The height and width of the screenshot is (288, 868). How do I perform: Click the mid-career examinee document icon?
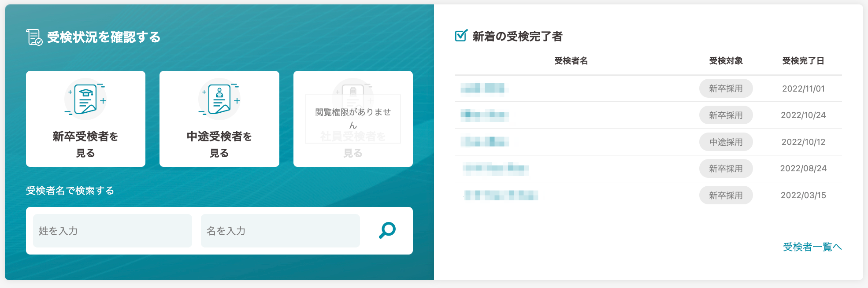(219, 99)
